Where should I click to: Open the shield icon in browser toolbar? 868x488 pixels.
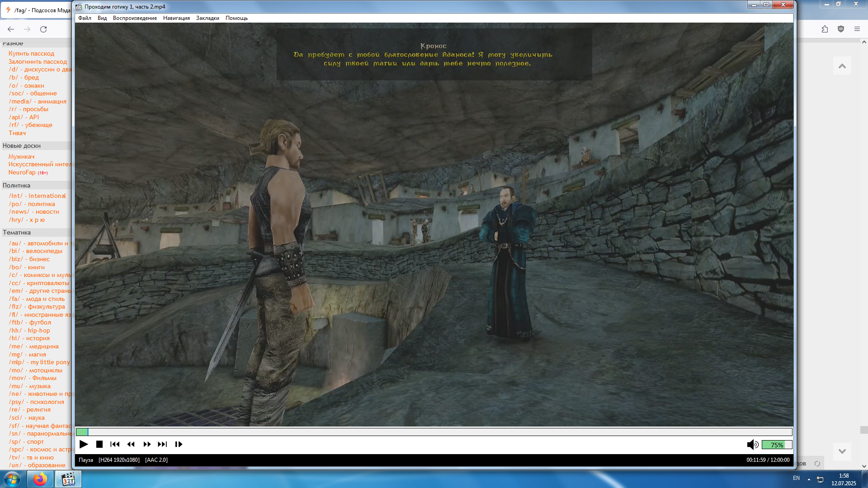(x=841, y=29)
